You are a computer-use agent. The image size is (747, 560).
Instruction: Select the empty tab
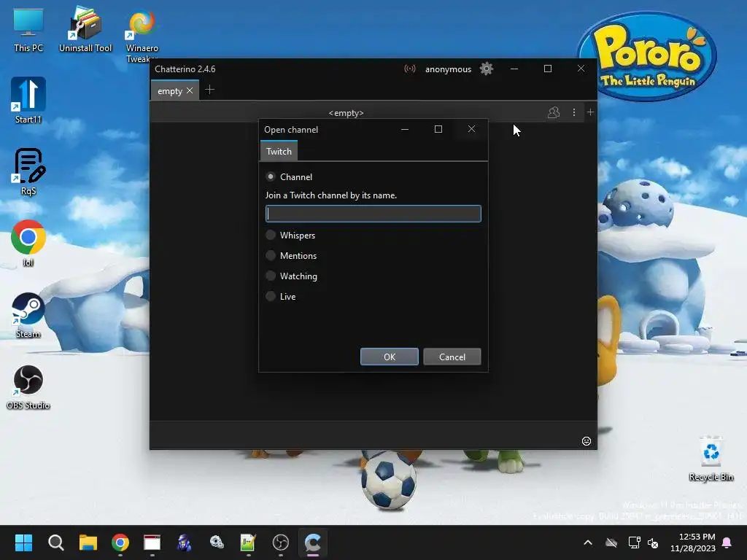(x=170, y=90)
